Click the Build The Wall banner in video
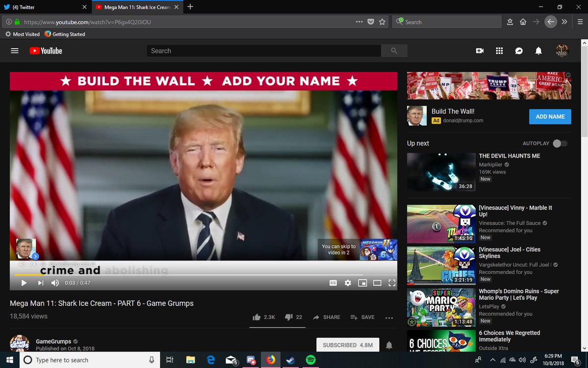The height and width of the screenshot is (368, 588). pos(203,81)
